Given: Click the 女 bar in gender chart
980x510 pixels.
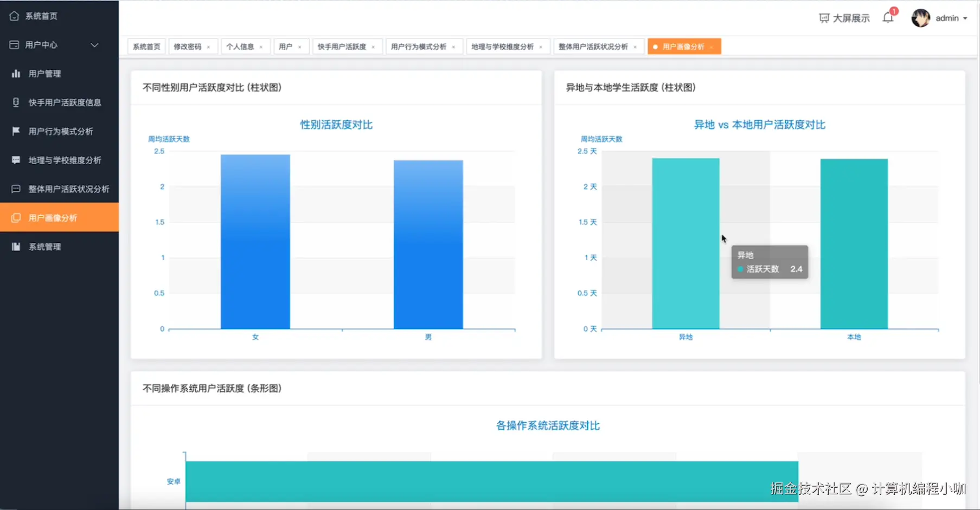Looking at the screenshot, I should [255, 242].
